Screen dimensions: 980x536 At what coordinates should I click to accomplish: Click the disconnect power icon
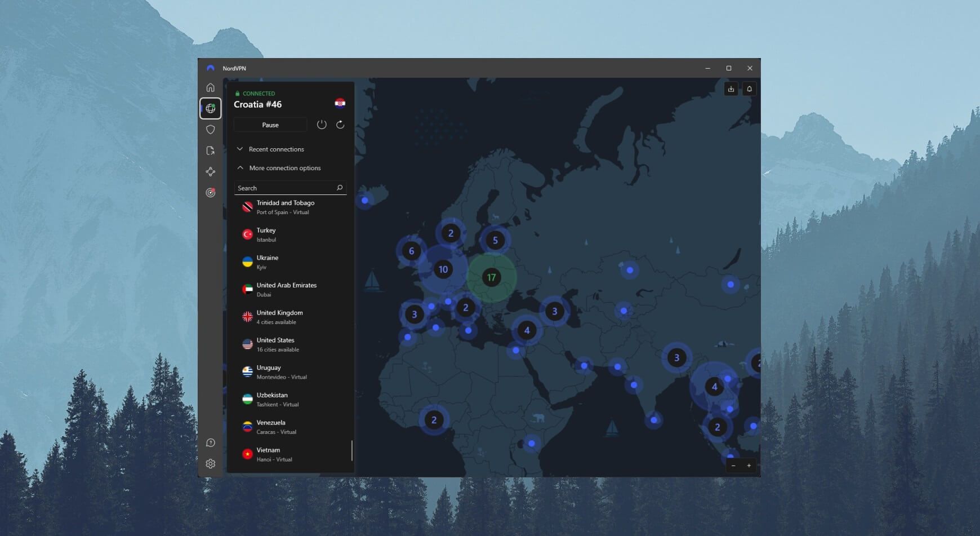322,125
